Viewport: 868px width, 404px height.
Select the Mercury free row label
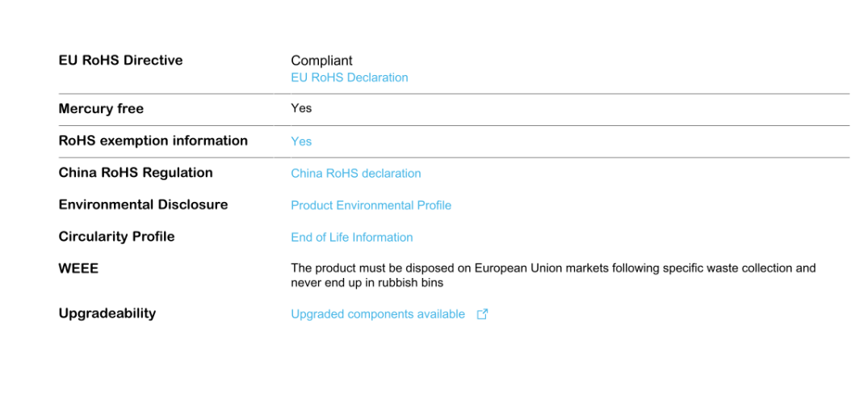point(101,109)
